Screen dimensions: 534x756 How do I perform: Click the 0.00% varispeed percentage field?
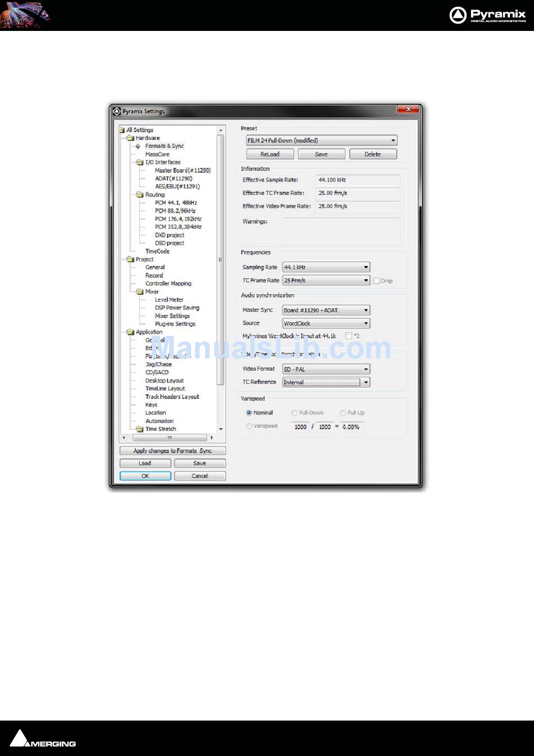tap(351, 427)
